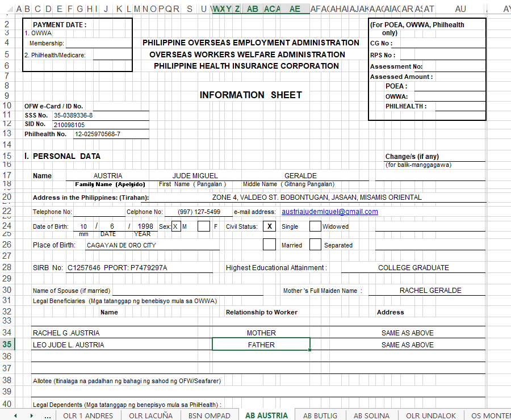Select SAME AS ABOVE in the FATHER row

[407, 345]
